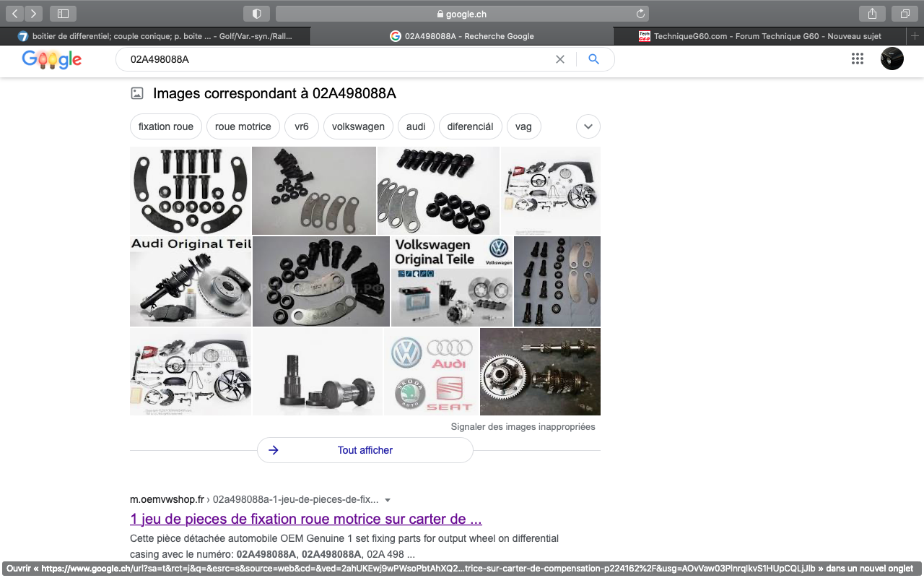
Task: Filter images by 'roue motrice'
Action: click(243, 126)
